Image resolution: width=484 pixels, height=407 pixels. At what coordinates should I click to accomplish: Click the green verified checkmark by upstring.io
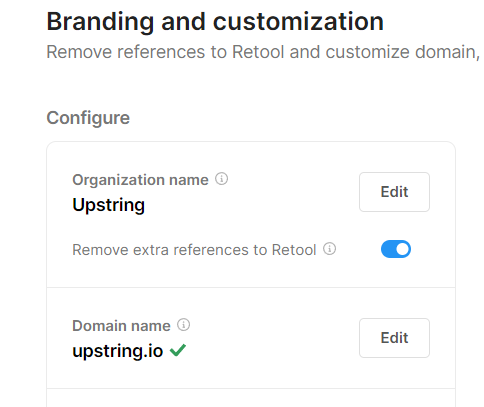(178, 350)
